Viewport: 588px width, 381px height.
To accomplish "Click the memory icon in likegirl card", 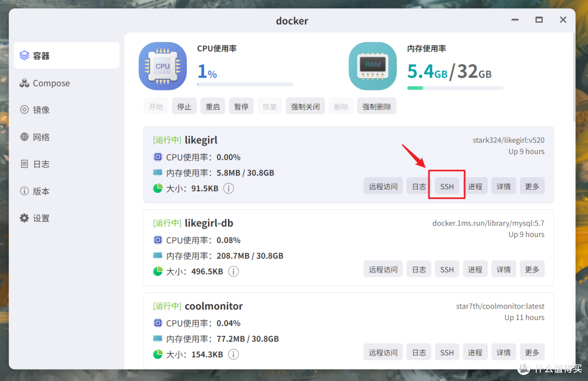I will pyautogui.click(x=158, y=173).
